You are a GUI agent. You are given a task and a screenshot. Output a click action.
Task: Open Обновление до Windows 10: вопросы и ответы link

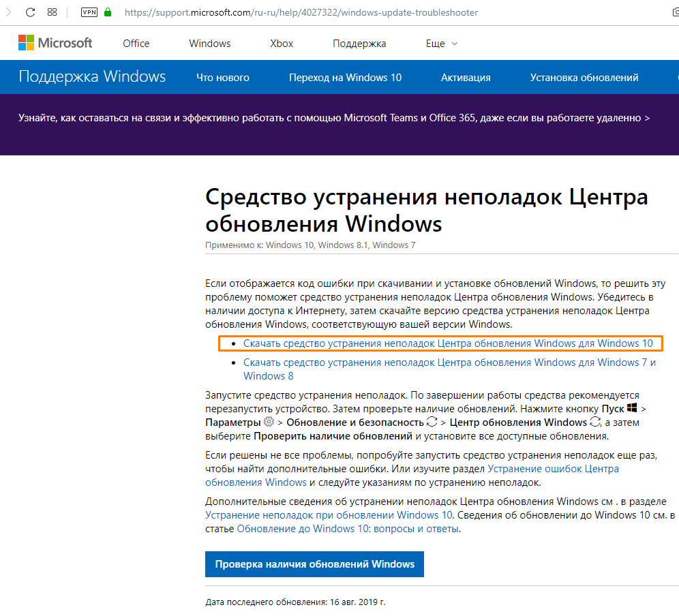pyautogui.click(x=348, y=529)
